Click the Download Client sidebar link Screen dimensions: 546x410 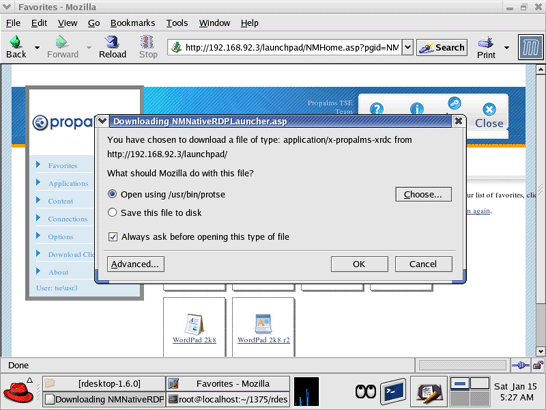click(x=71, y=254)
